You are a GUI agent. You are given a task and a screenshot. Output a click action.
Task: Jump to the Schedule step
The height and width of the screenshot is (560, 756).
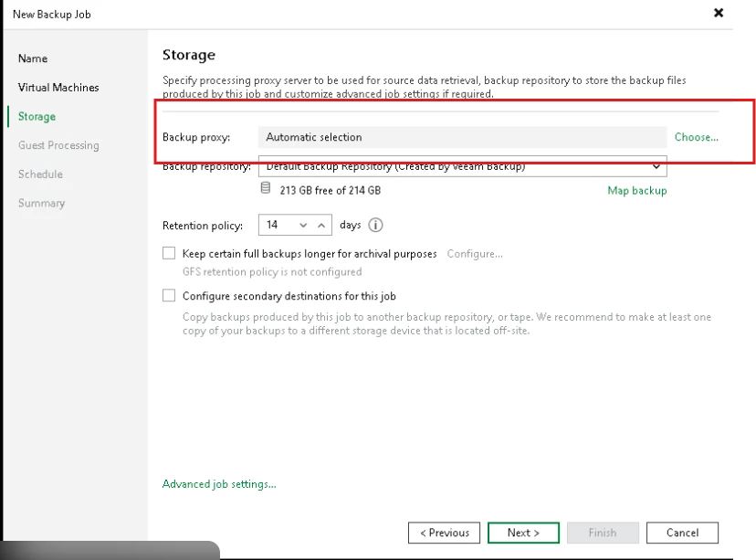40,174
